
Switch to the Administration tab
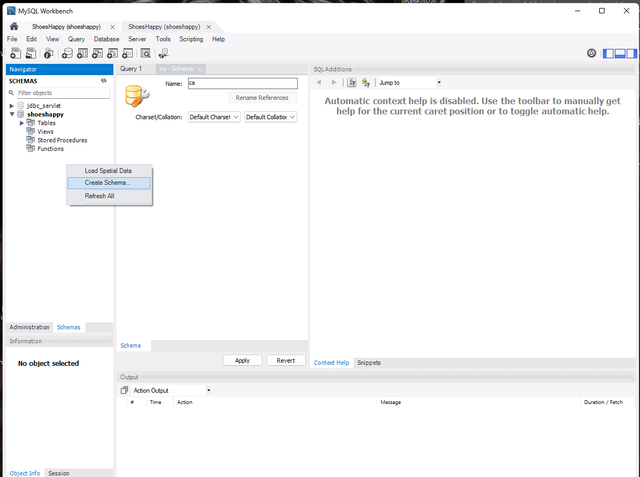[29, 327]
